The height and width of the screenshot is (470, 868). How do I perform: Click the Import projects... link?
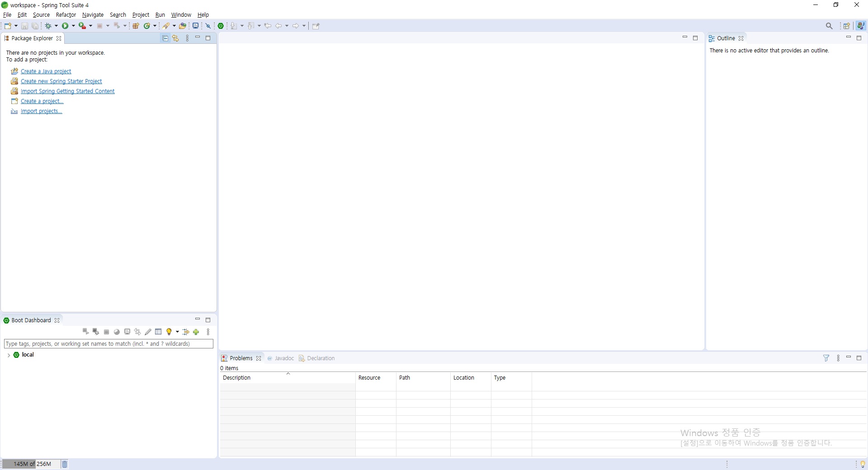click(x=41, y=111)
